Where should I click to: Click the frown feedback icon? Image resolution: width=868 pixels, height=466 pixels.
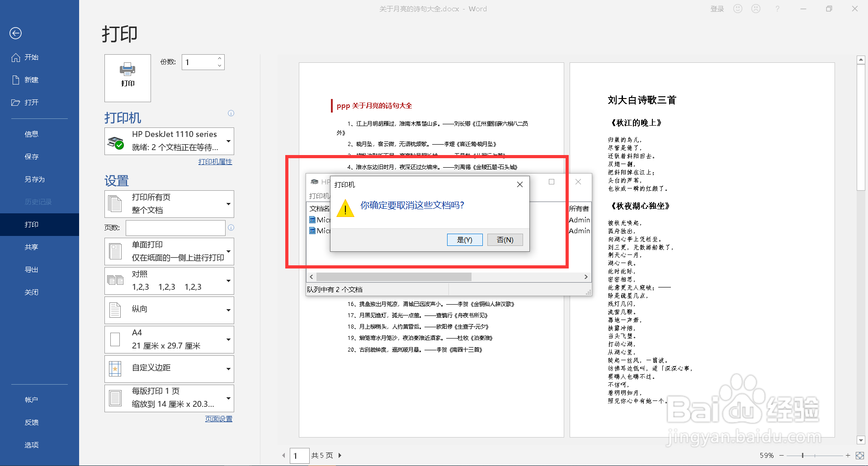coord(756,9)
